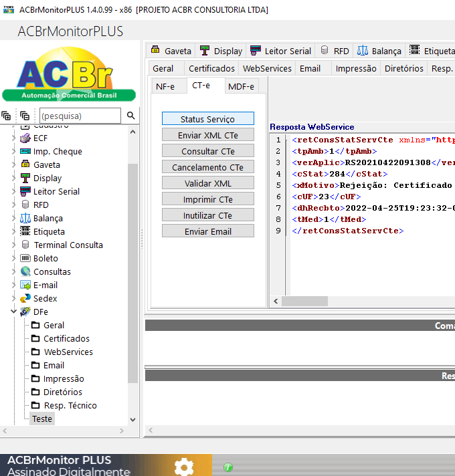Click the DFe icon in tree
Viewport: 455px width, 476px height.
click(x=25, y=312)
